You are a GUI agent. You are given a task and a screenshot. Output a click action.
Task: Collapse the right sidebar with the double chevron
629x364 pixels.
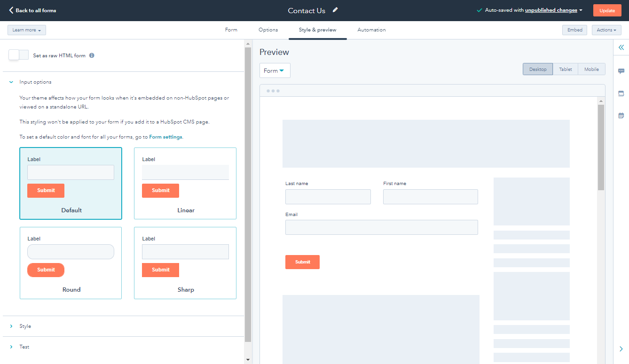pyautogui.click(x=621, y=47)
